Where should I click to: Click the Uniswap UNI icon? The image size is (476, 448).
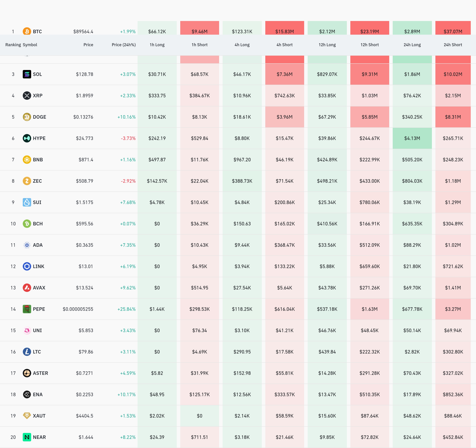(x=27, y=330)
